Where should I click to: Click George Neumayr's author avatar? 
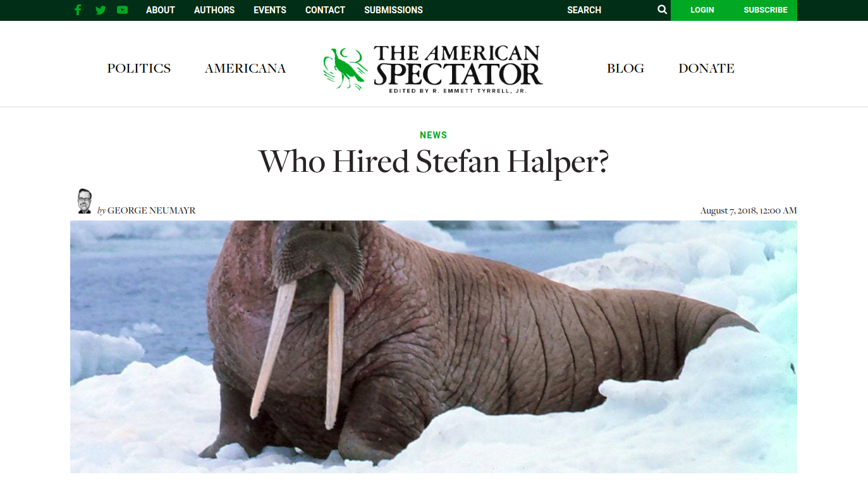(84, 202)
